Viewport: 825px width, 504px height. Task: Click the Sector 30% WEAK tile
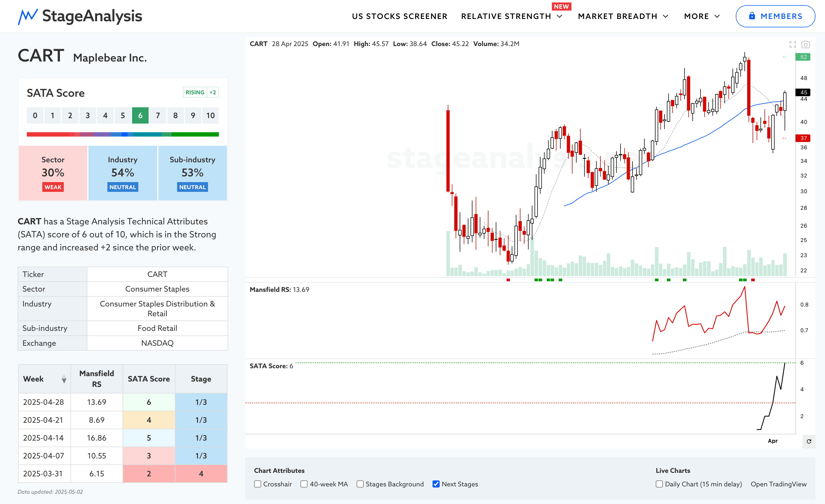tap(53, 173)
